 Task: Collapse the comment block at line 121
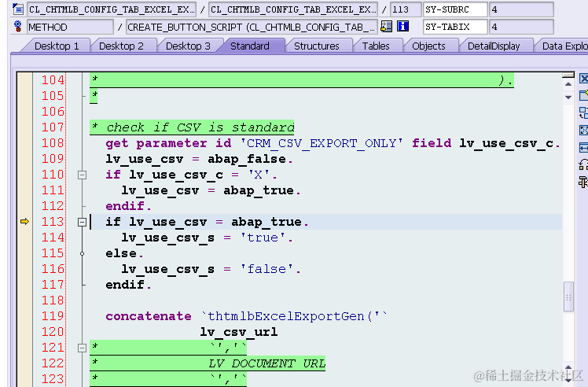[82, 348]
